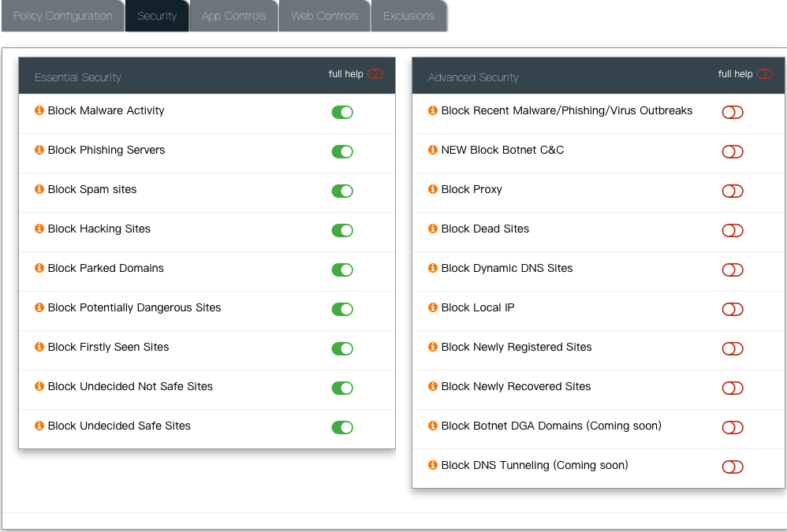Click info icon next to Block Phishing Servers
The height and width of the screenshot is (532, 787).
(39, 150)
